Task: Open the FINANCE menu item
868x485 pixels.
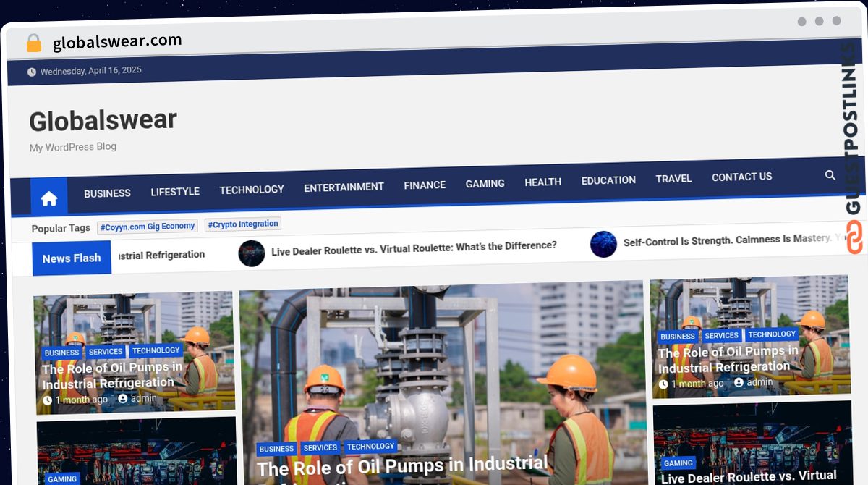Action: pos(425,185)
